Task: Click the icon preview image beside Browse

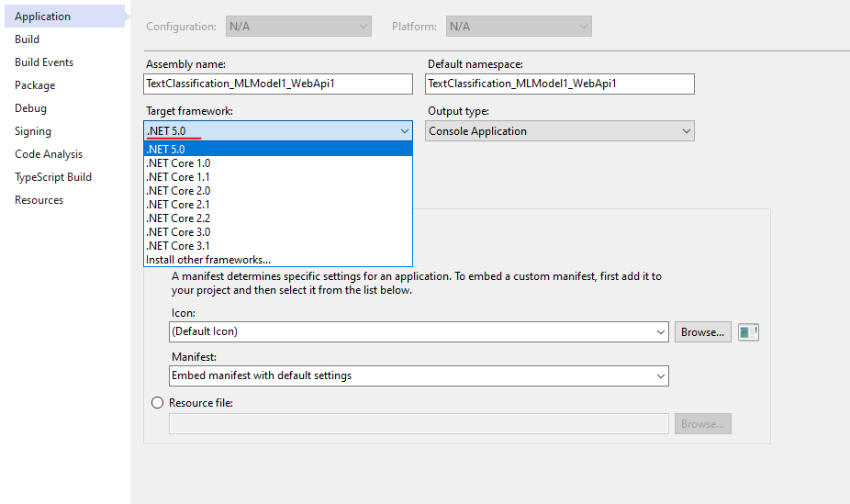Action: (748, 331)
